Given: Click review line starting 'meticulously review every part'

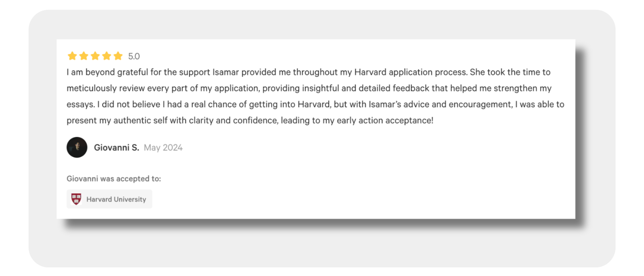Looking at the screenshot, I should [x=309, y=88].
